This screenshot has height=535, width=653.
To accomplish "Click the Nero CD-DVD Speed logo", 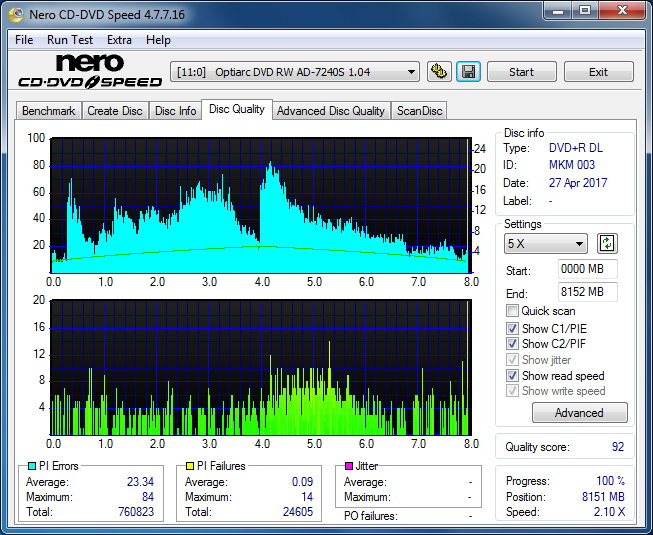I will click(x=90, y=71).
